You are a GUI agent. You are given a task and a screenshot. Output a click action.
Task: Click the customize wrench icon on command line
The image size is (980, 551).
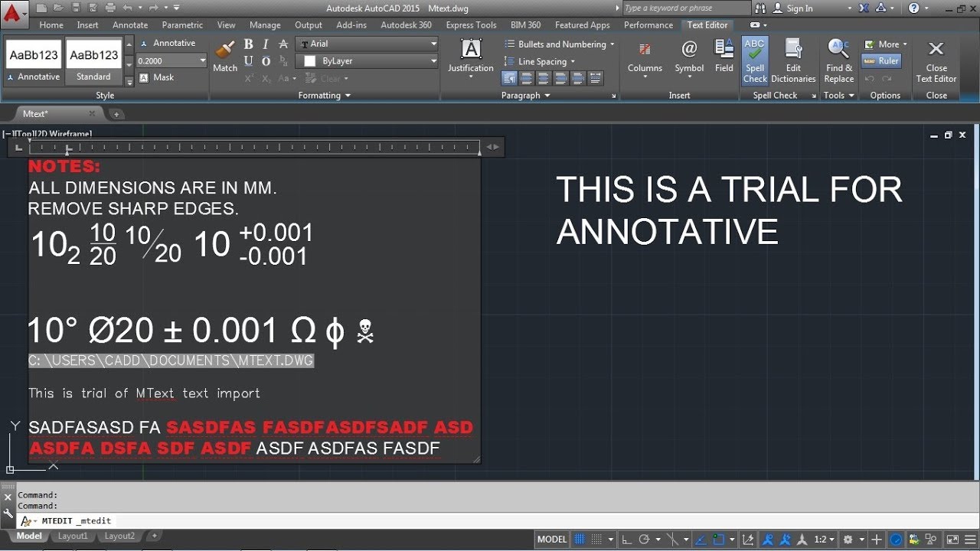[x=8, y=513]
